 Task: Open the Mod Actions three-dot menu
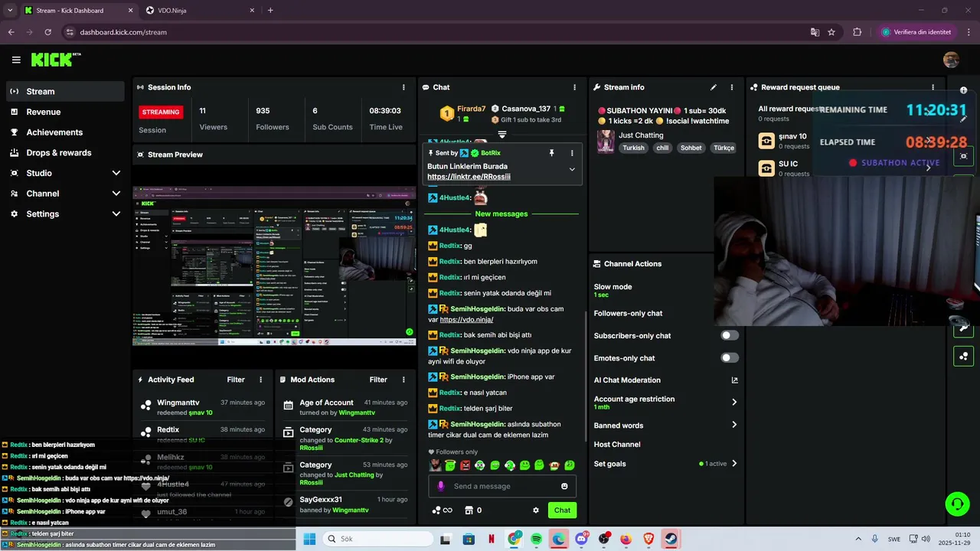click(403, 380)
